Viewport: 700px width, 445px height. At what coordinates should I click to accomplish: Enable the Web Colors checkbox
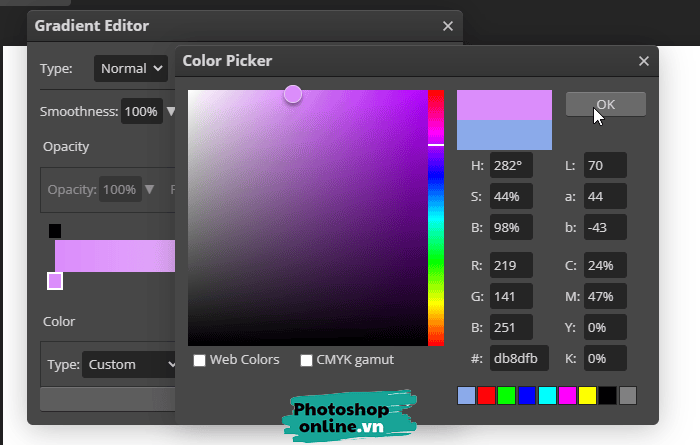pyautogui.click(x=200, y=360)
